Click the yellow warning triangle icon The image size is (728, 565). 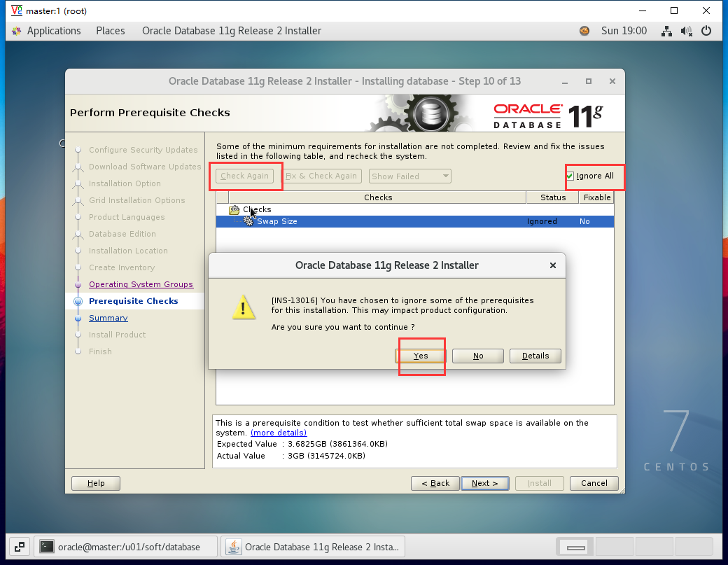pos(244,307)
